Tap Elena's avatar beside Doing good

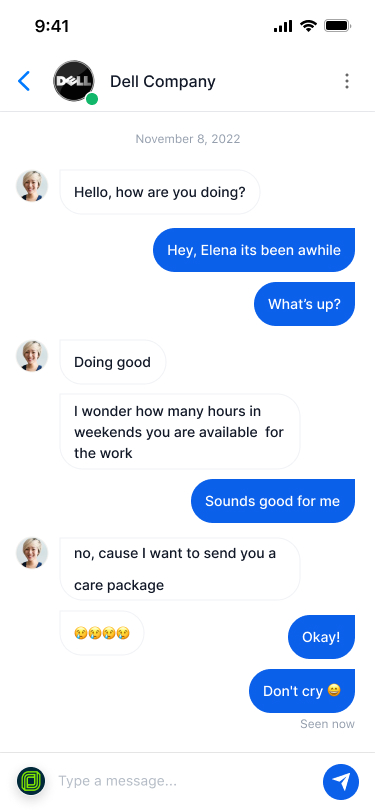(x=32, y=356)
